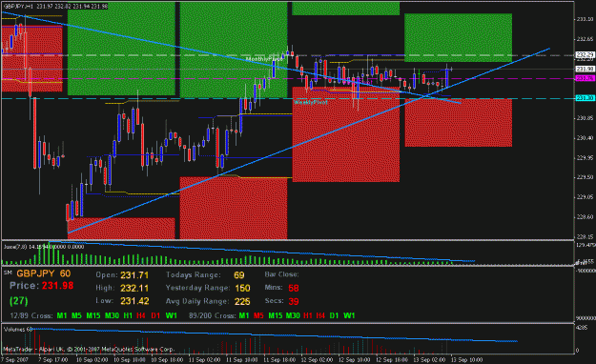The image size is (596, 364).
Task: Click the 10 Sep 18:00 time axis label
Action: [x=167, y=359]
